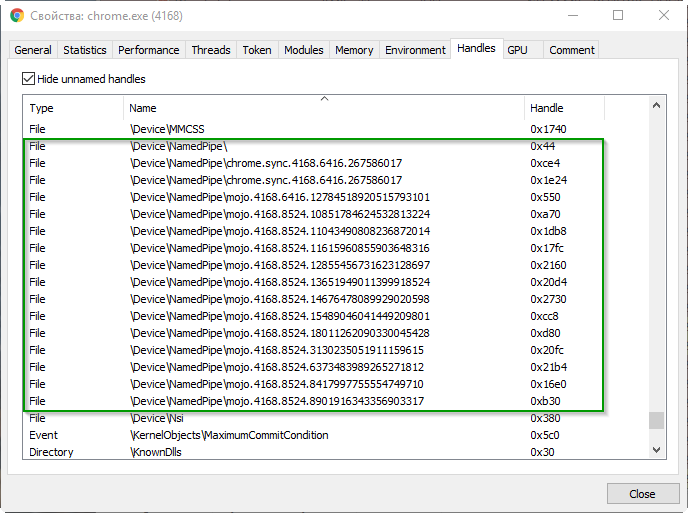Click handle value 0x2160

(x=548, y=265)
